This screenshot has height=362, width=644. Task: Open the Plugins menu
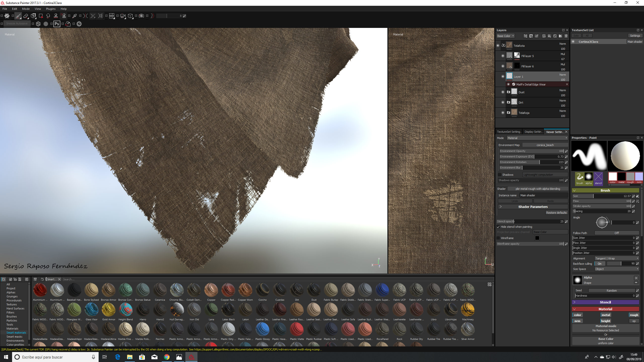point(51,9)
